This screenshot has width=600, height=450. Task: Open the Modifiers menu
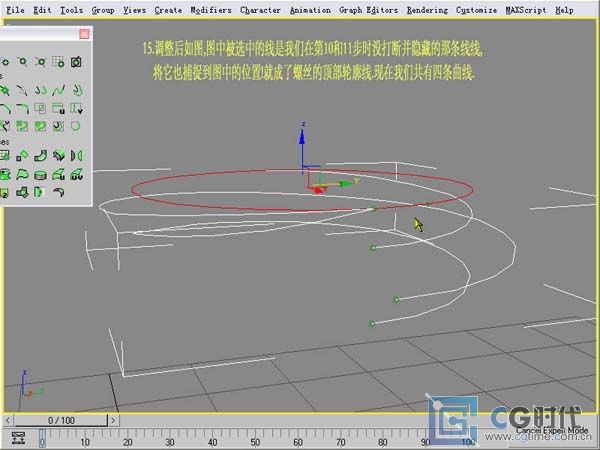click(211, 10)
